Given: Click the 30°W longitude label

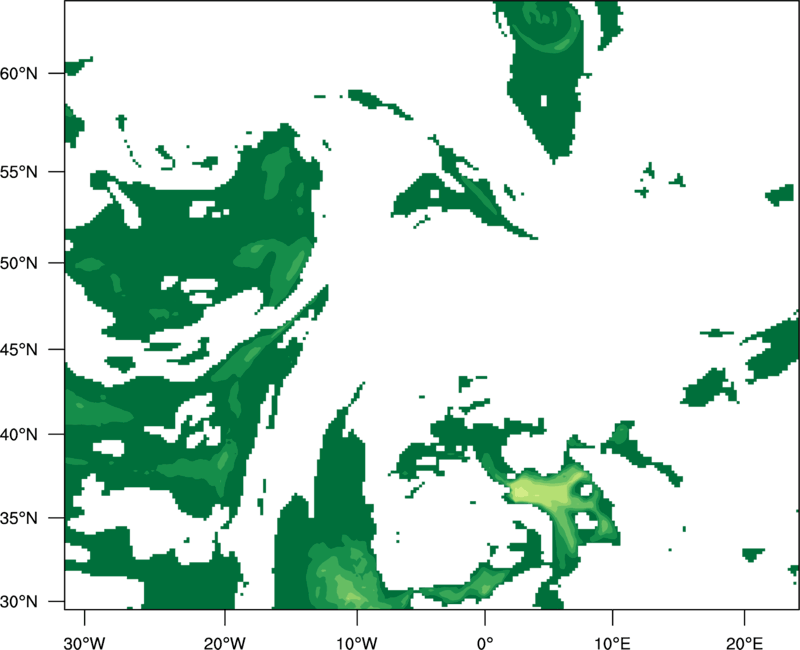Looking at the screenshot, I should point(84,643).
